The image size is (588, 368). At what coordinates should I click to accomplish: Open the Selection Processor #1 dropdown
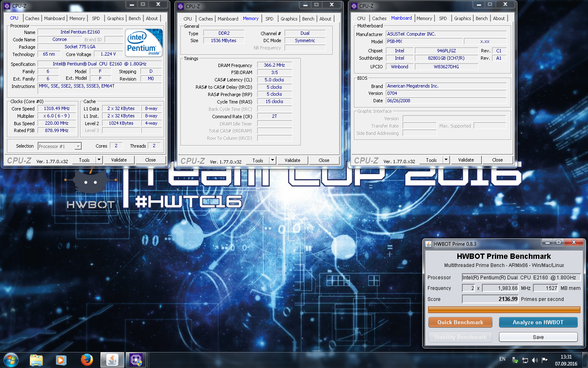point(60,146)
